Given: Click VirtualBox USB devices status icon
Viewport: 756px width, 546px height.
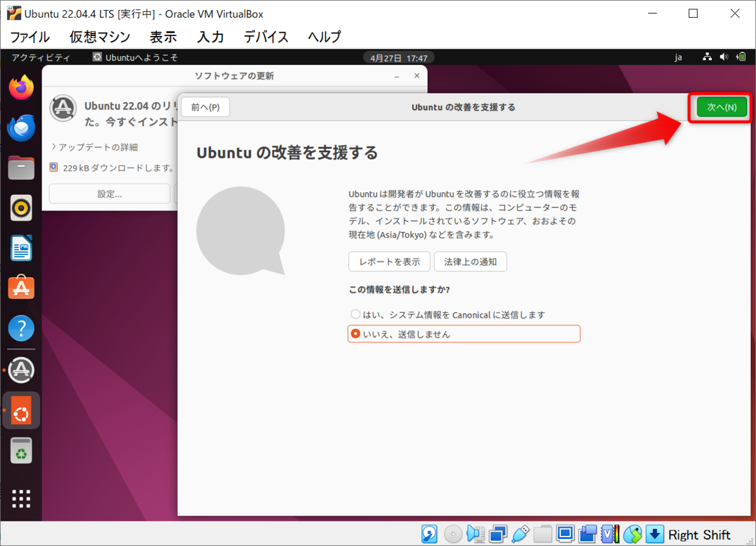Looking at the screenshot, I should pyautogui.click(x=520, y=535).
